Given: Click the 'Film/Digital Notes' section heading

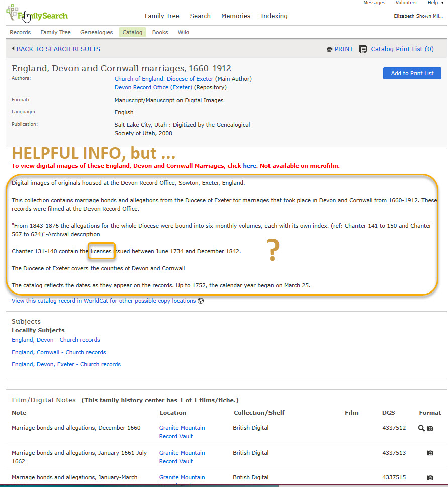Looking at the screenshot, I should [x=44, y=400].
